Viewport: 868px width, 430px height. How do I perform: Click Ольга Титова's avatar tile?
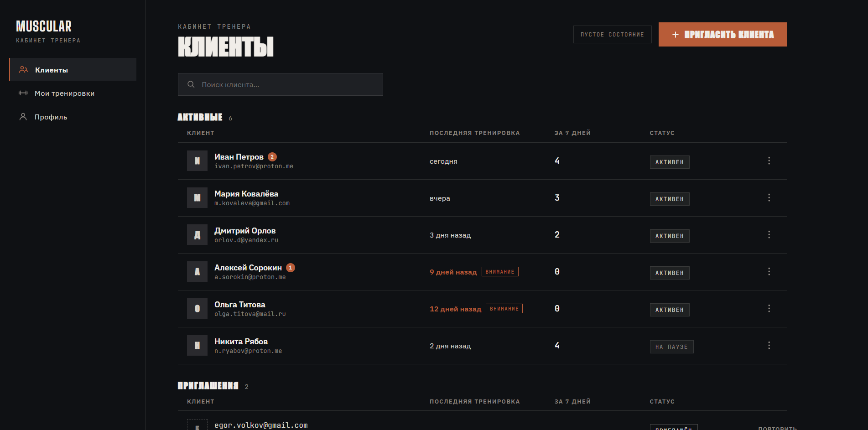197,309
